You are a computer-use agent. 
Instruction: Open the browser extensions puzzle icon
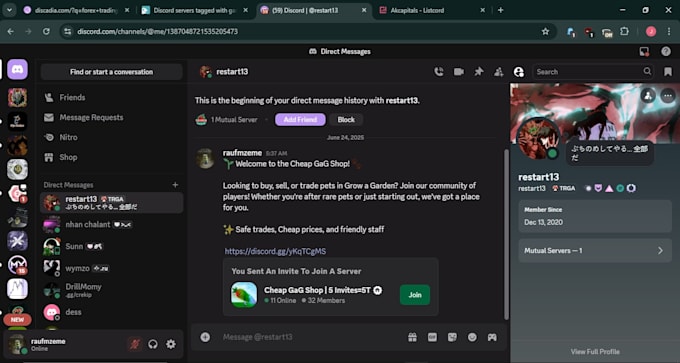click(624, 31)
